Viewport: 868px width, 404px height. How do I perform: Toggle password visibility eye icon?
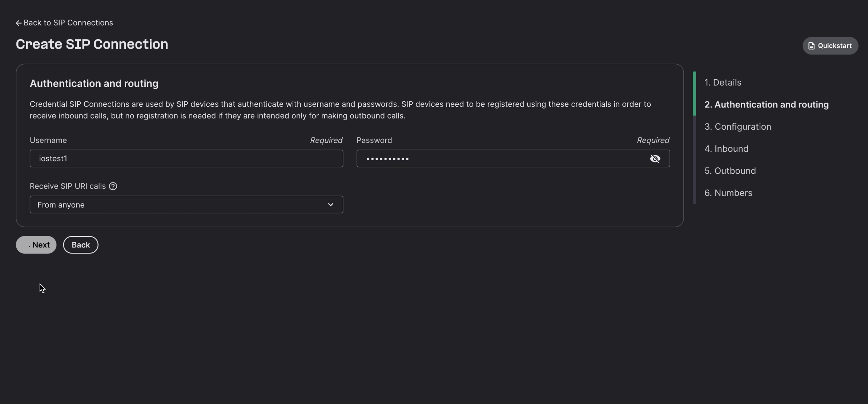coord(655,158)
